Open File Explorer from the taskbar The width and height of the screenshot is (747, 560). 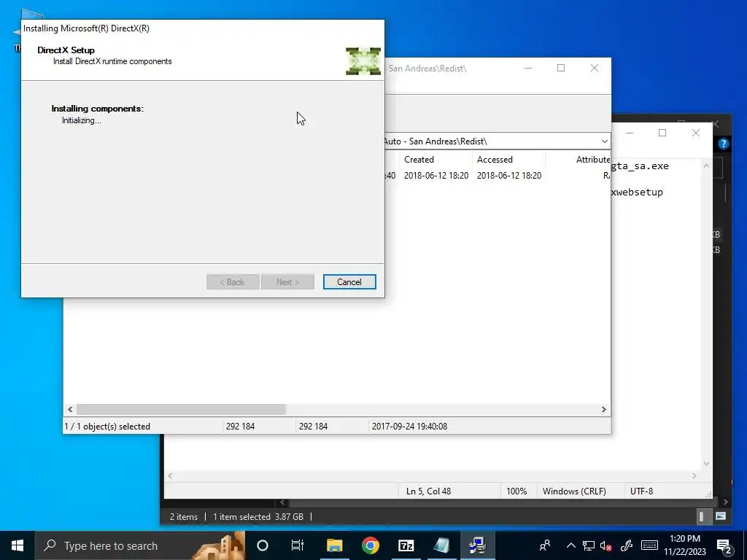point(334,545)
